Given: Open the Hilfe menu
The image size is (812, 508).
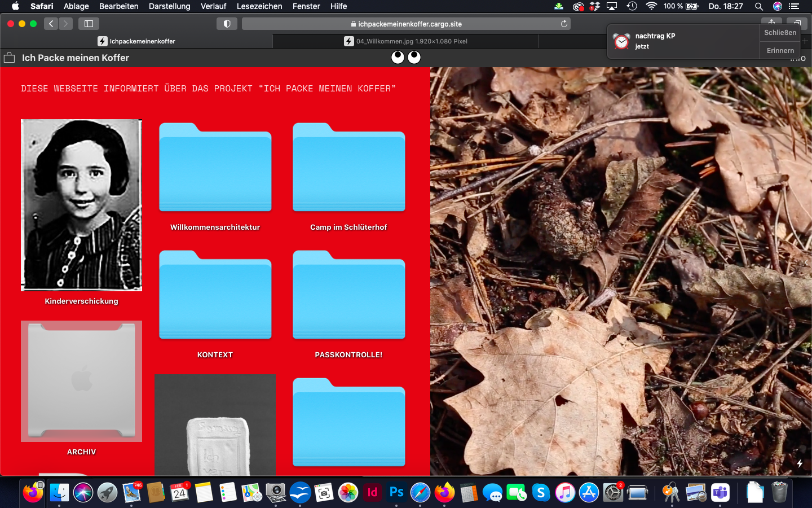Looking at the screenshot, I should pos(338,6).
